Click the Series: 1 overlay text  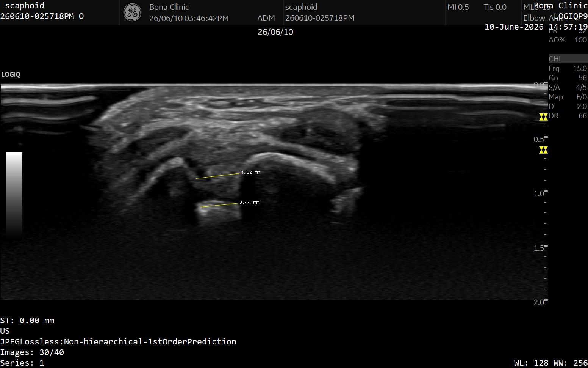22,363
